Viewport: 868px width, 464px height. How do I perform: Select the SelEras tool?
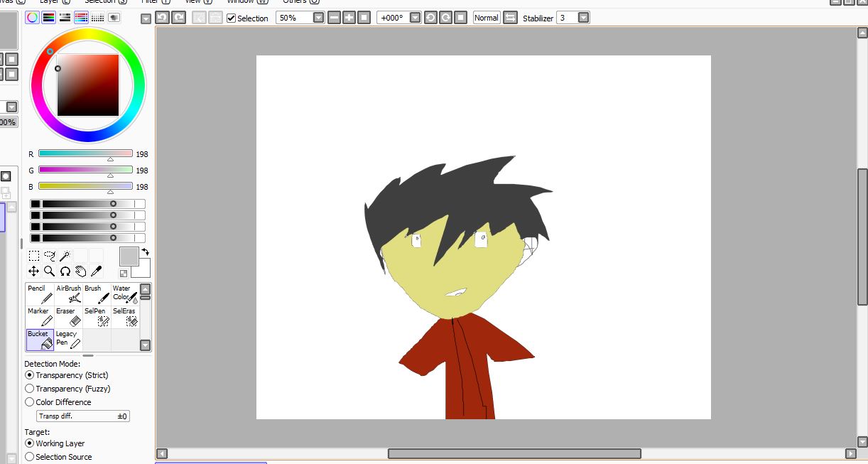tap(125, 317)
